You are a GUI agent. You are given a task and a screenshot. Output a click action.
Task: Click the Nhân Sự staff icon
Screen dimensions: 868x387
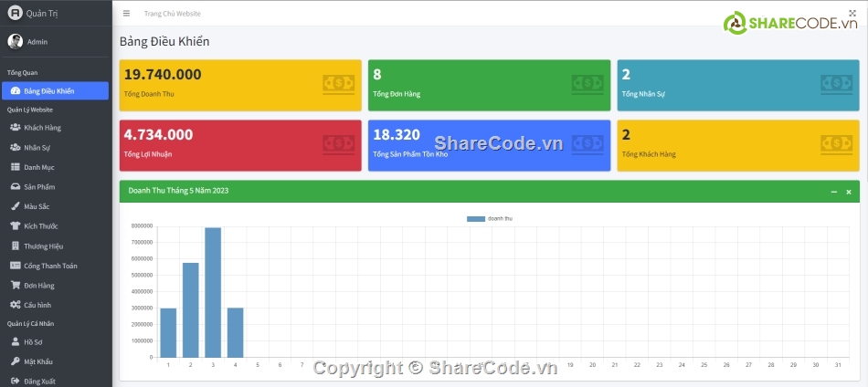click(15, 148)
